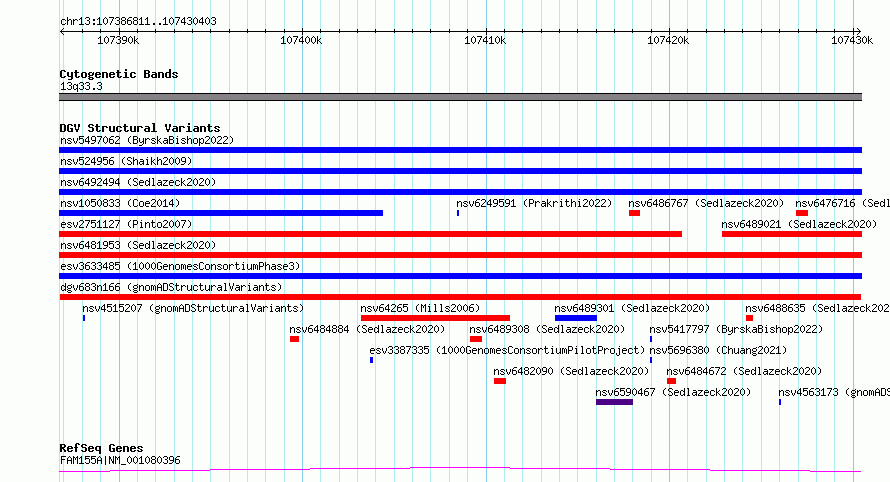
Task: Click the red block under nsv6488635
Action: click(749, 318)
